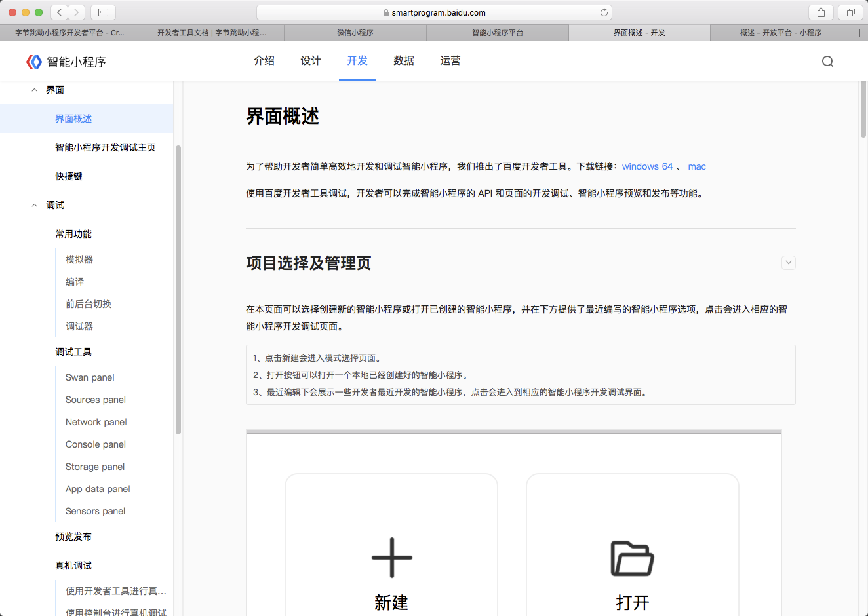
Task: Collapse the 调试 sidebar section
Action: click(34, 205)
